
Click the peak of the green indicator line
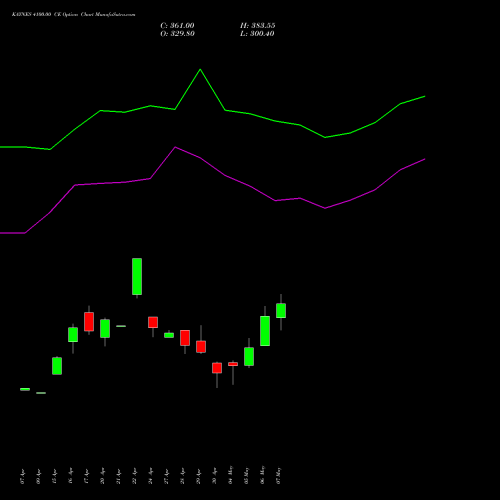(200, 70)
